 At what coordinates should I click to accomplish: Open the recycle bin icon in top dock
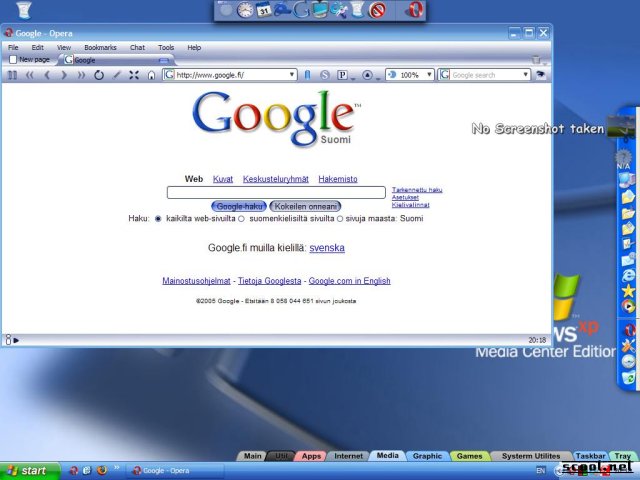click(358, 10)
